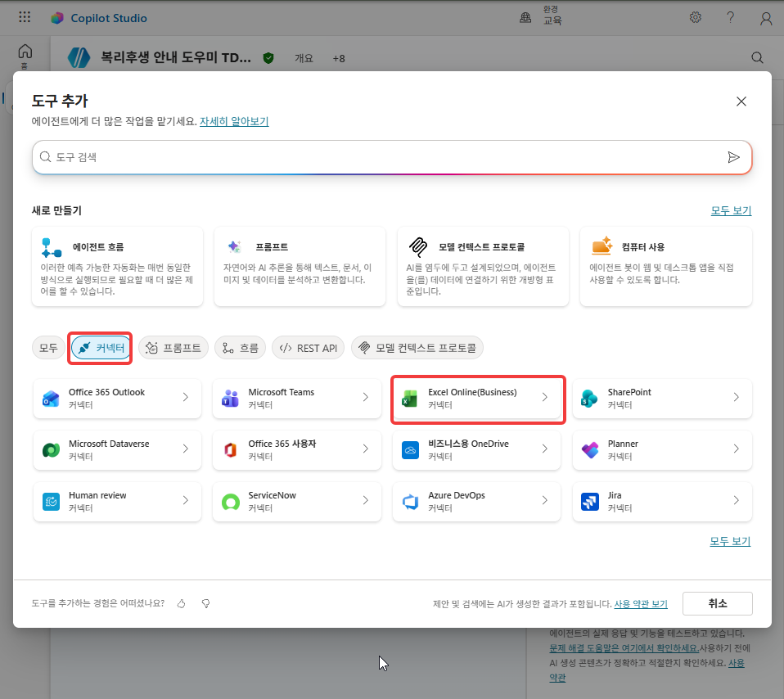Open the environment picker icon
This screenshot has width=784, height=699.
[525, 17]
